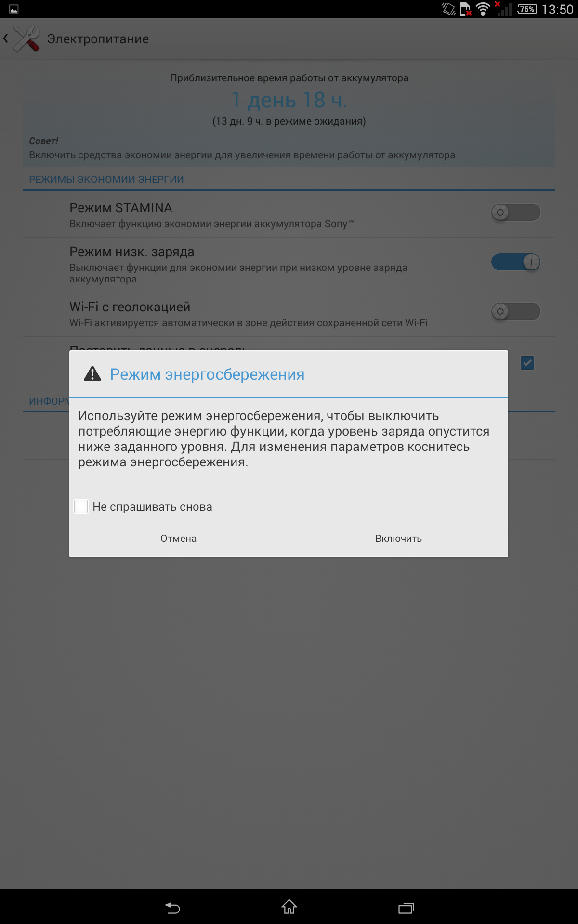
Task: Tap the wrench and screwdriver settings icon
Action: pos(27,39)
